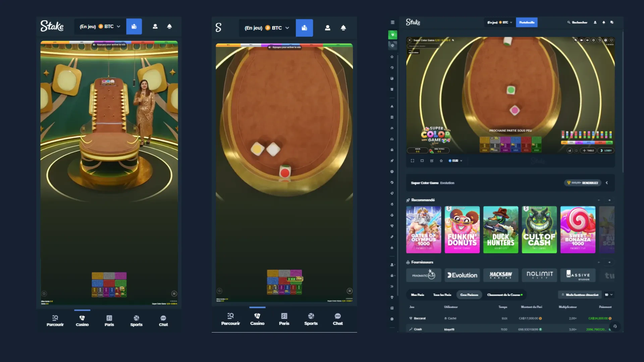This screenshot has width=644, height=362.
Task: Click the notification bell in middle phone header
Action: click(343, 28)
